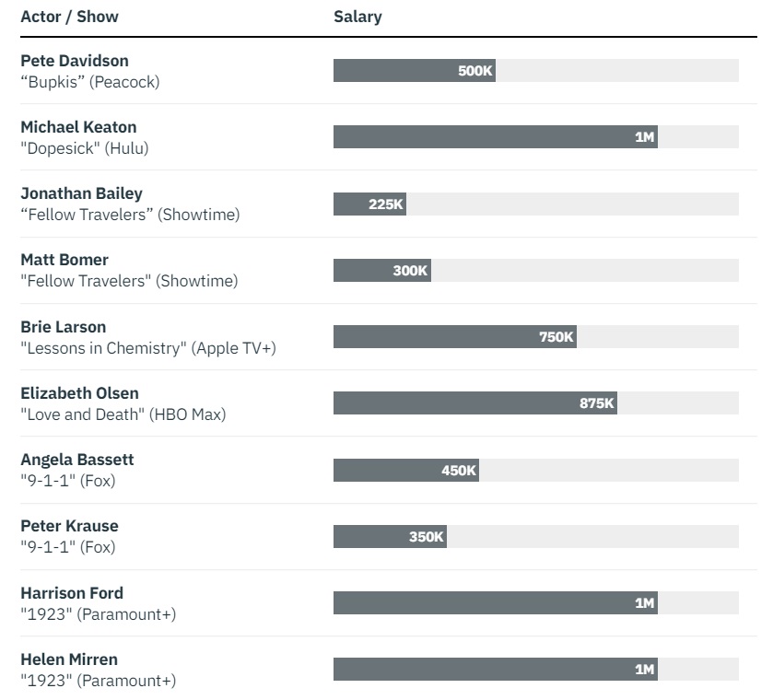The height and width of the screenshot is (700, 773).
Task: Click the Pete Davidson name
Action: (75, 61)
